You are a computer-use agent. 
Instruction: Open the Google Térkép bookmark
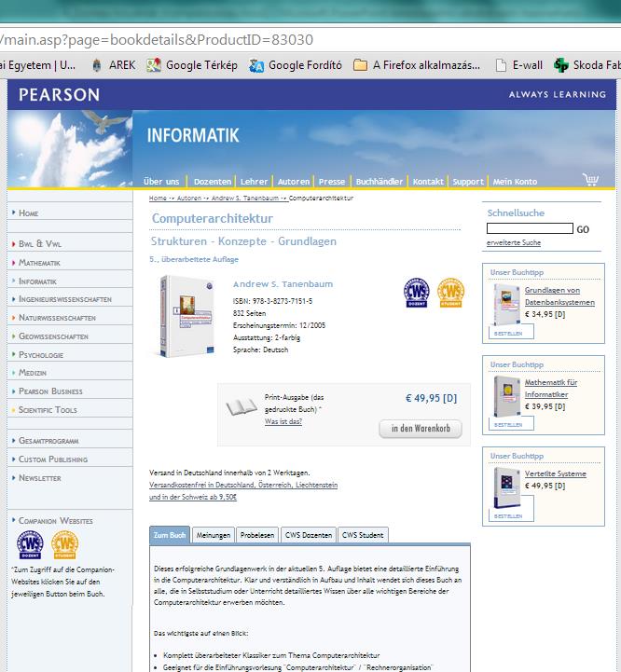click(192, 65)
